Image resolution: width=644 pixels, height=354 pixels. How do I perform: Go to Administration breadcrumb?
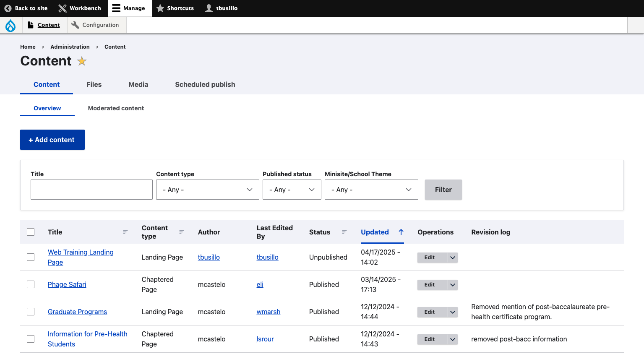(70, 47)
